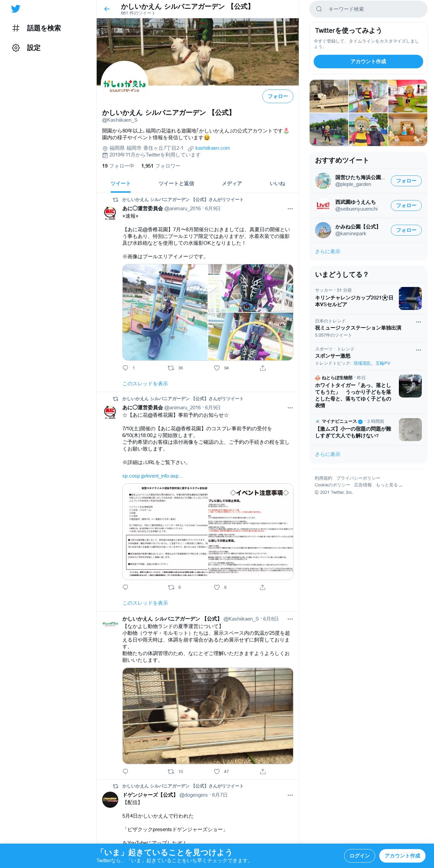Follow かみね公園【公式】 account
The image size is (434, 868).
tap(406, 230)
